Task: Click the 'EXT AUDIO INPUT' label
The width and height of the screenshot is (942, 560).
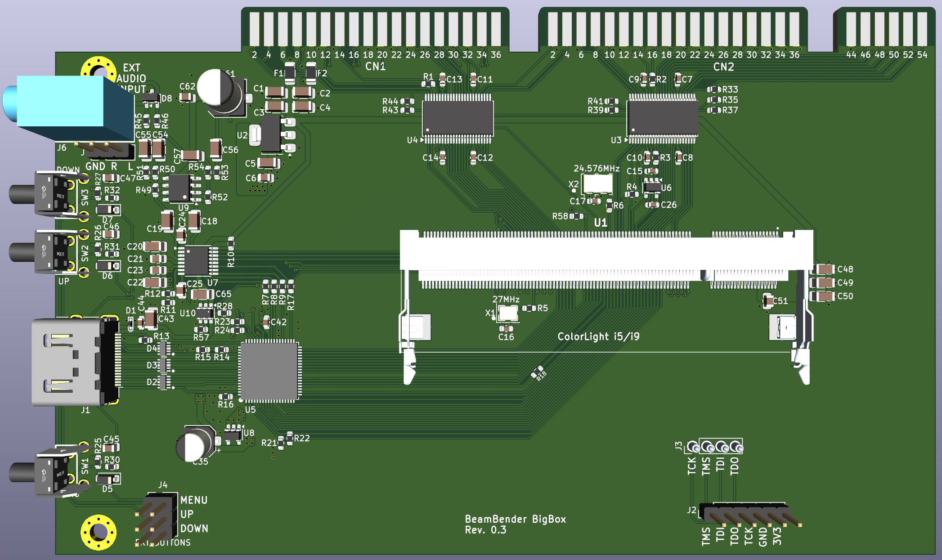Action: [x=131, y=78]
